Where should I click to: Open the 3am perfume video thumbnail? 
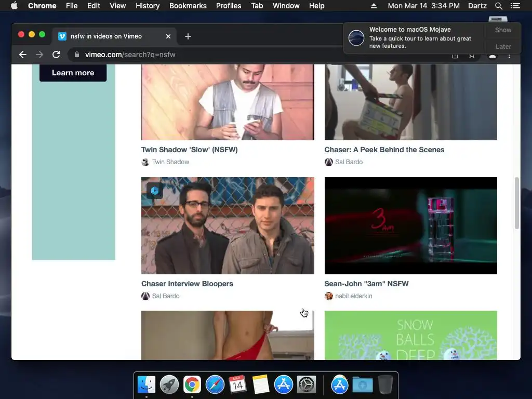coord(410,225)
